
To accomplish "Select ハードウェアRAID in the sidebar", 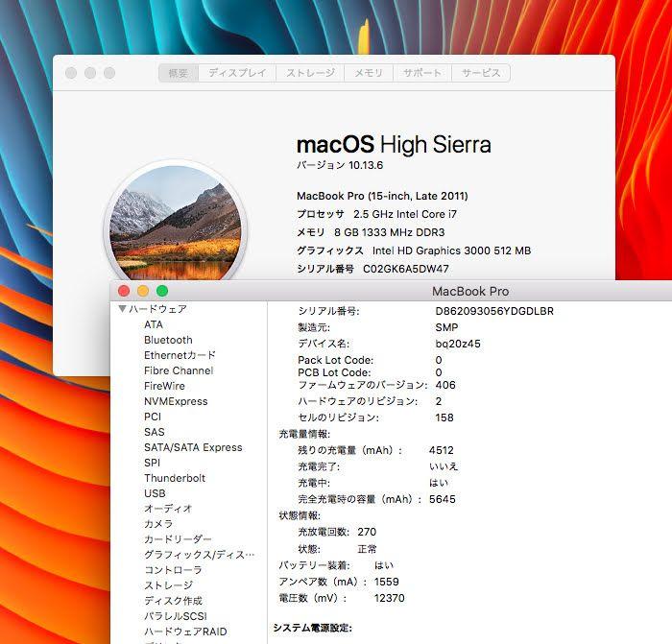I will click(185, 632).
